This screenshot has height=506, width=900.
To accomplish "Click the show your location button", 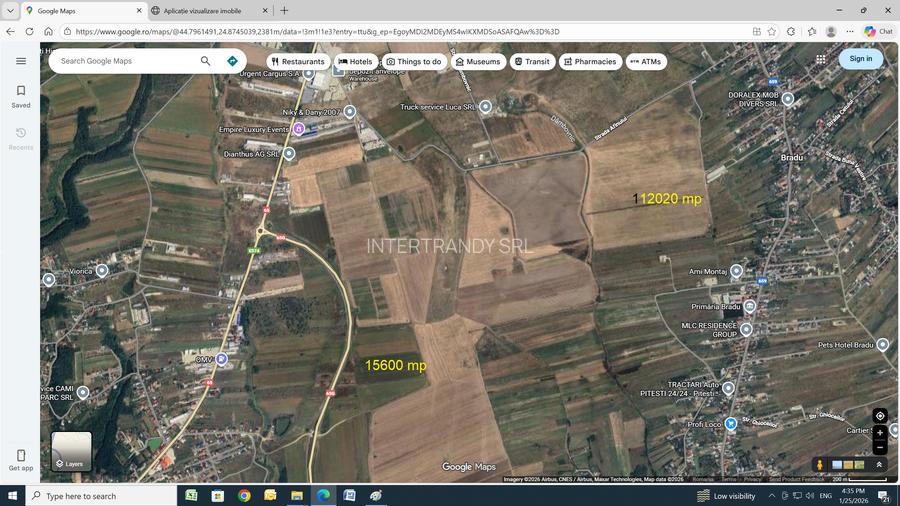I will pyautogui.click(x=880, y=416).
